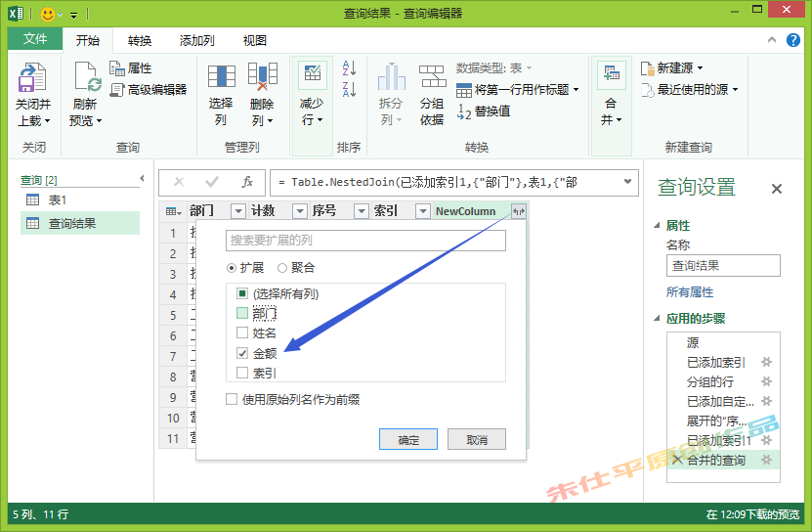812x532 pixels.
Task: Open the 索引 column filter dropdown
Action: 423,211
